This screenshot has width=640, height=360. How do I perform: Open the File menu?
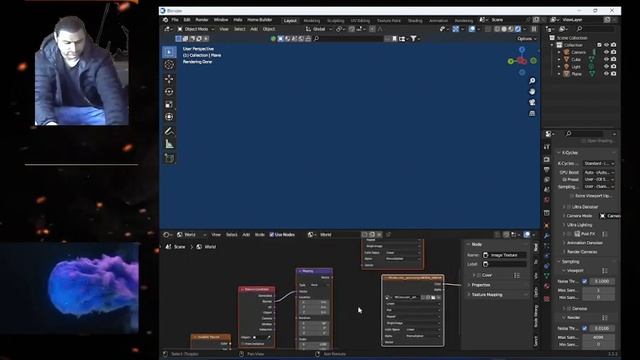(175, 20)
